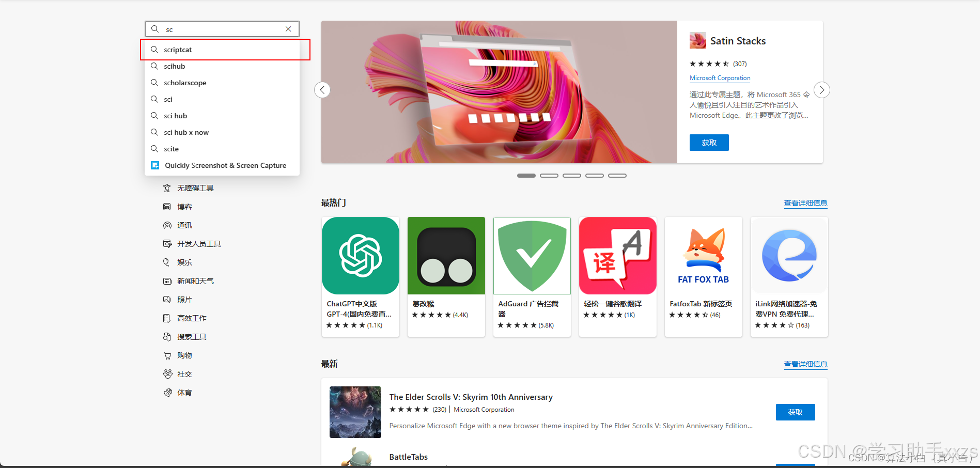Go to next carousel banner
The image size is (980, 468).
tap(822, 90)
